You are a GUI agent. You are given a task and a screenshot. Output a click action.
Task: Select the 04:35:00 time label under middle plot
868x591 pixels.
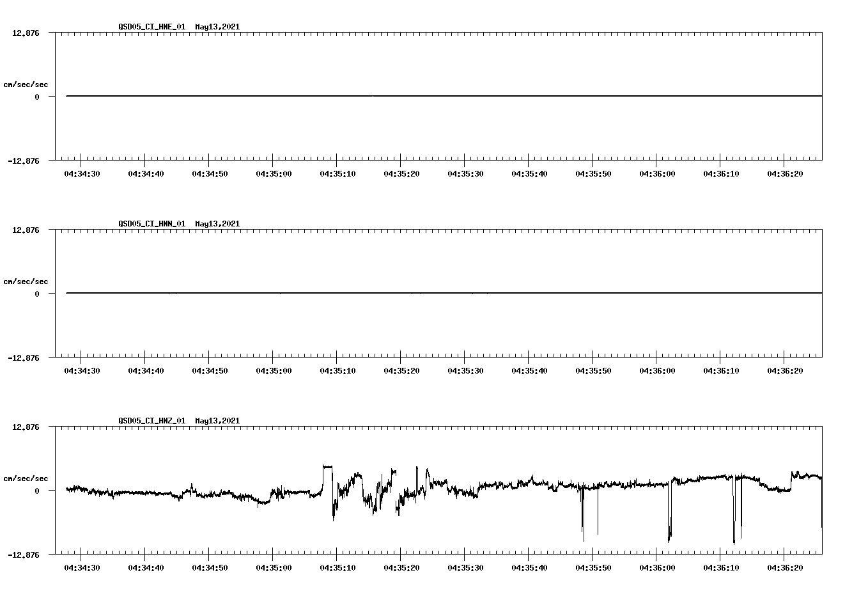pyautogui.click(x=275, y=369)
